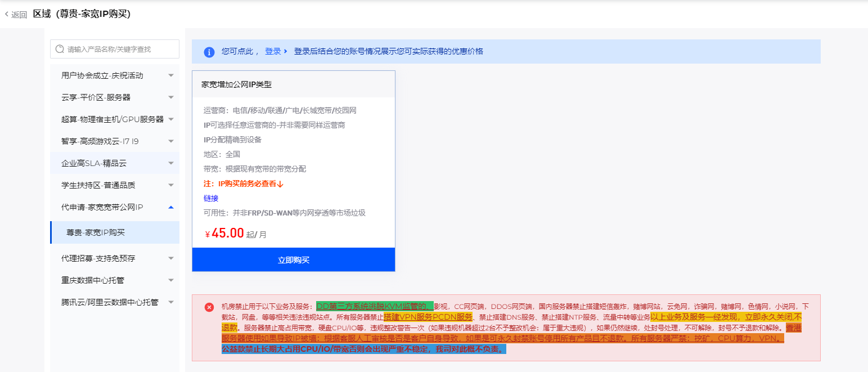This screenshot has height=372, width=868.
Task: Click the arrow next to 登录
Action: pyautogui.click(x=286, y=51)
